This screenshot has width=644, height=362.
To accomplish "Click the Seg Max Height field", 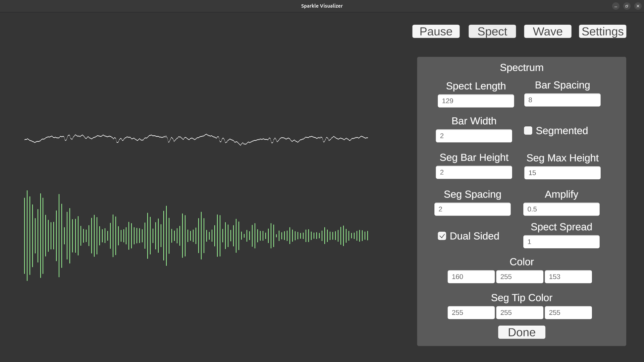I will 562,173.
